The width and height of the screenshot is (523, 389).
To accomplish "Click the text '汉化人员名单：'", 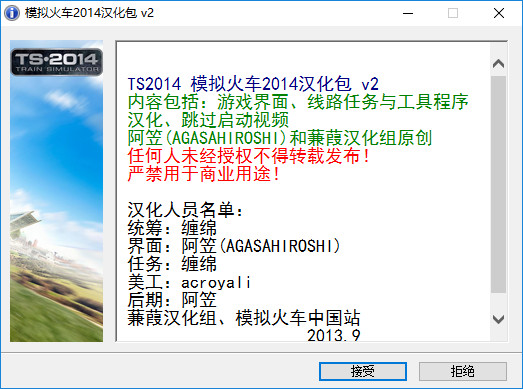I will [x=186, y=210].
